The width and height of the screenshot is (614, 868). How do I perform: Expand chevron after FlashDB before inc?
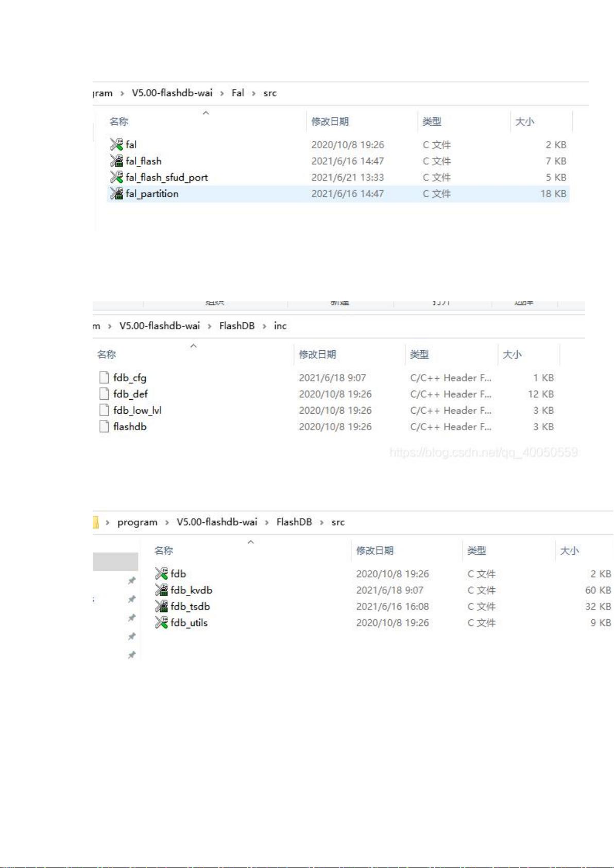click(264, 326)
